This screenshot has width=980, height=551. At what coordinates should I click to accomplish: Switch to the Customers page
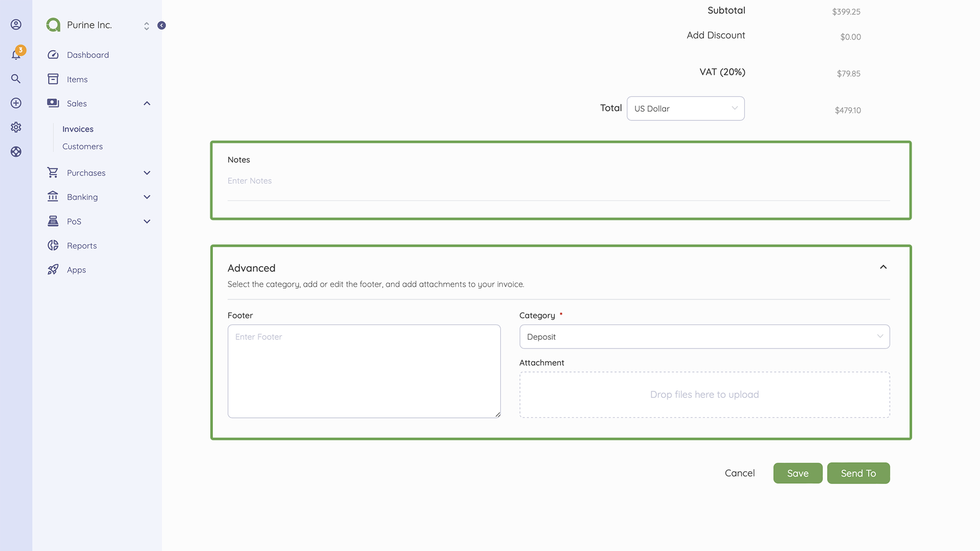(x=82, y=146)
